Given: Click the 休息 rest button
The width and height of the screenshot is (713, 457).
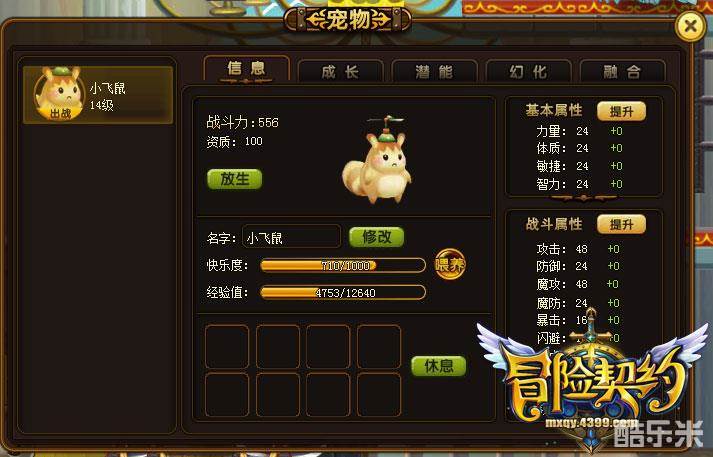Looking at the screenshot, I should click(439, 366).
